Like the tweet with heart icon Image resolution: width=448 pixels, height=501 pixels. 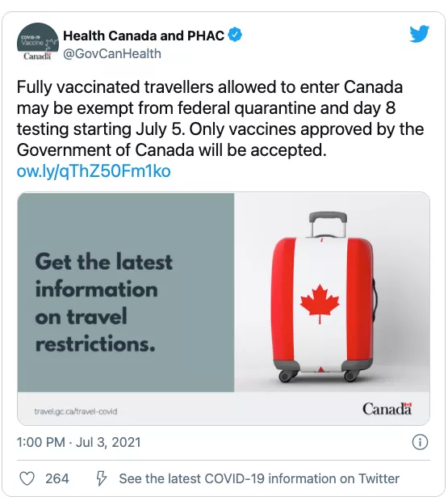click(x=27, y=478)
